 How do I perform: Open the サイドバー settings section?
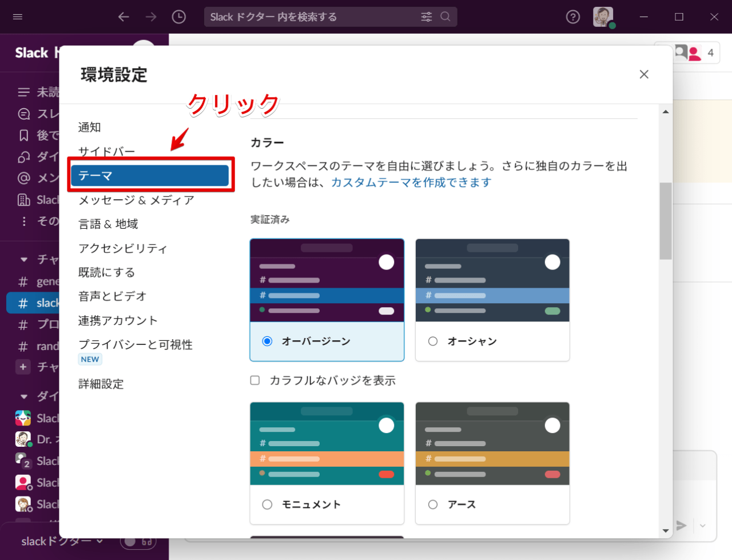pos(106,152)
